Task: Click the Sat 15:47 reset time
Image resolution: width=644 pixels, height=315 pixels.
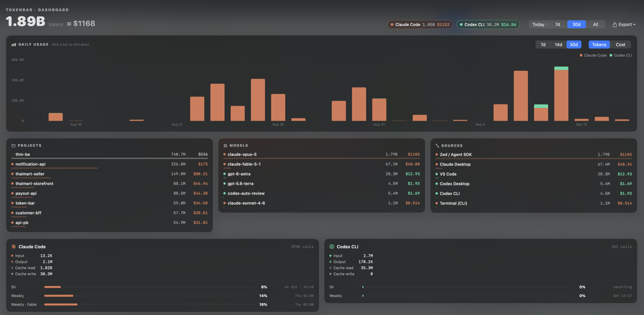Action: click(x=623, y=296)
